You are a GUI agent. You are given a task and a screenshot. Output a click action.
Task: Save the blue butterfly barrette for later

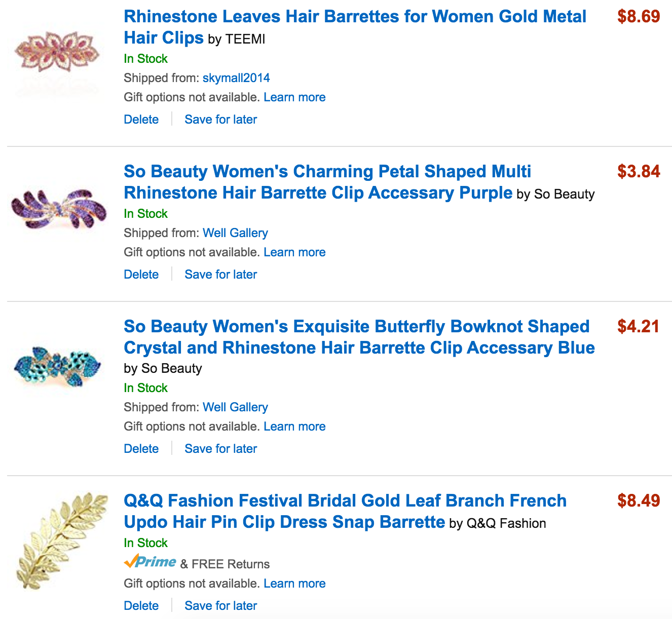tap(220, 449)
